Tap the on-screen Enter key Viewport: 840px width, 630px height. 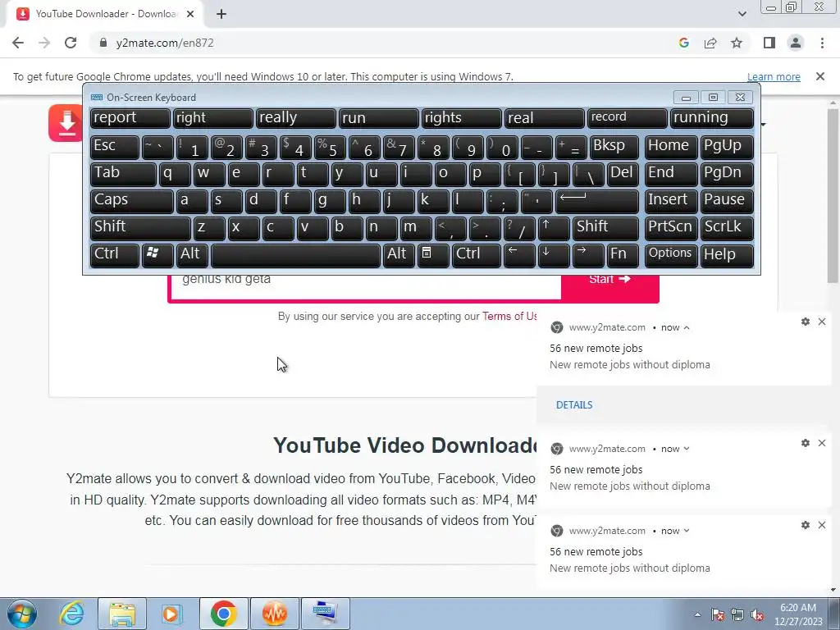tap(597, 201)
